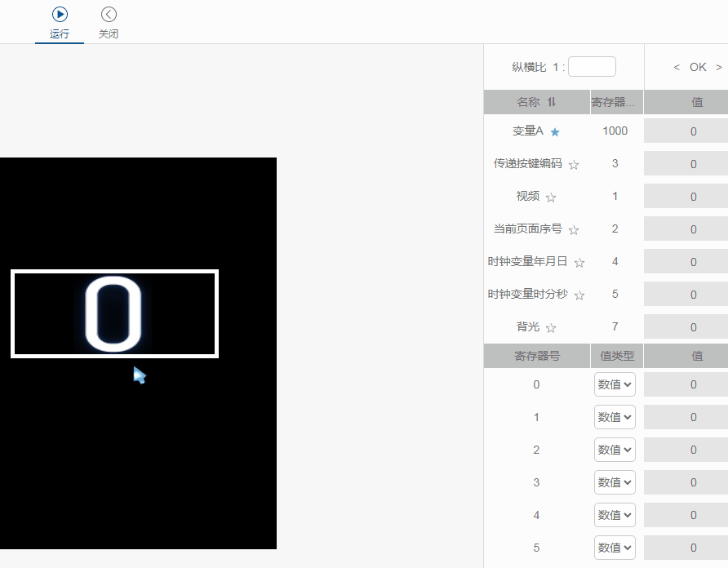Click the star icon beside 视频
Screen dimensions: 728x568
550,196
